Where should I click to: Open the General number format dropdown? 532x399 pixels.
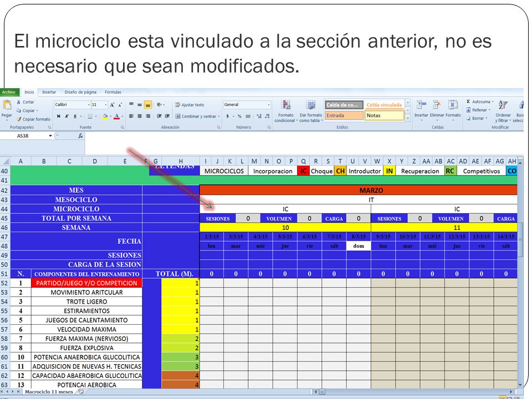[269, 105]
